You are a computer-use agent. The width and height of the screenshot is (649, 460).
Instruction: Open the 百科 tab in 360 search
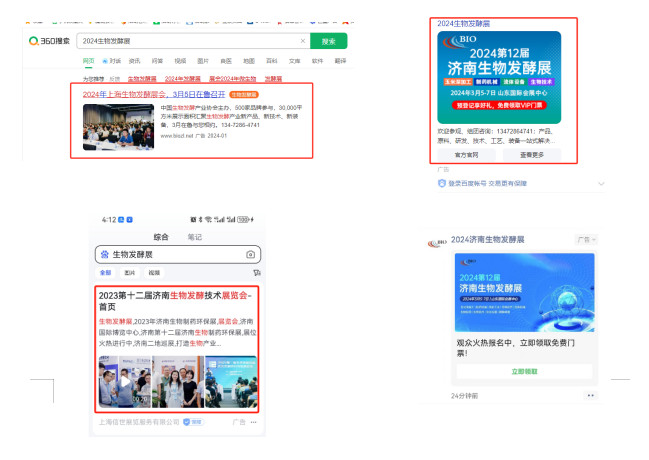click(x=272, y=61)
